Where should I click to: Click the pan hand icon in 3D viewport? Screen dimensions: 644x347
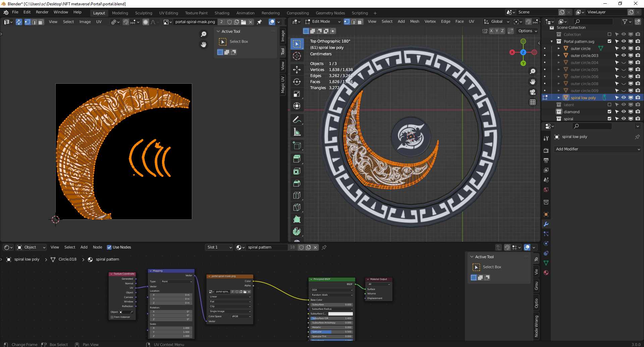(x=533, y=82)
